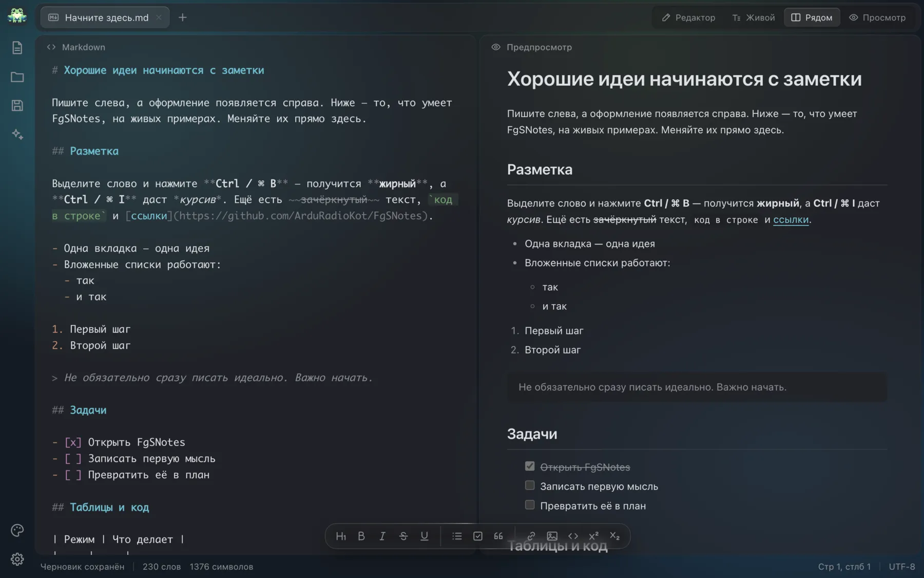Screen dimensions: 924x578
Task: Click the Предпросмотр pane header
Action: coord(532,47)
